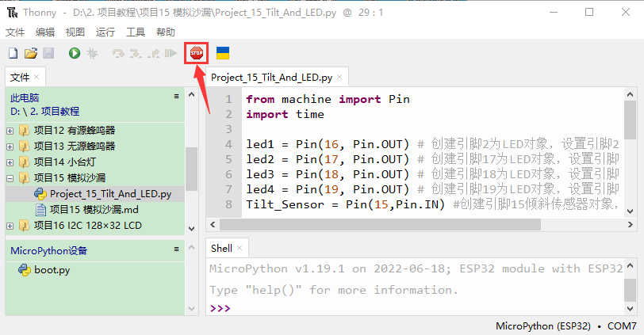Run the current script with green play icon
Screen dimensions: 644x335
click(x=75, y=53)
